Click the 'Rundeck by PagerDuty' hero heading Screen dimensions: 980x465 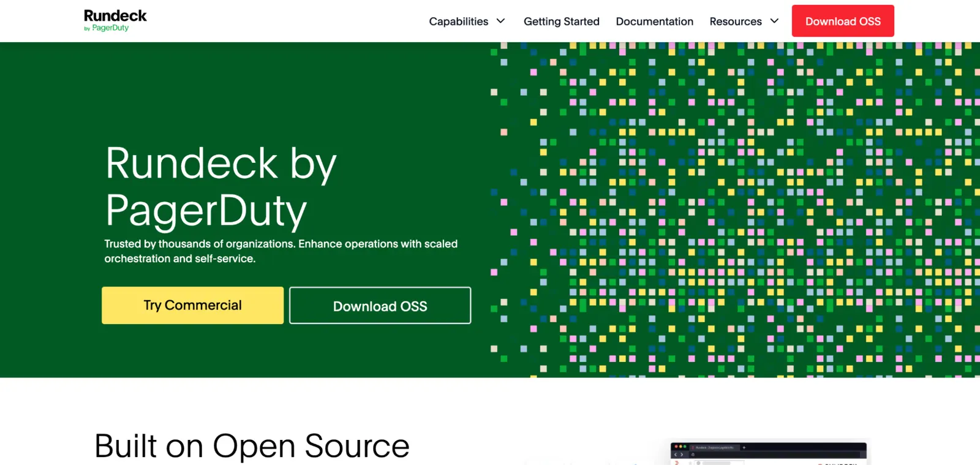(221, 187)
